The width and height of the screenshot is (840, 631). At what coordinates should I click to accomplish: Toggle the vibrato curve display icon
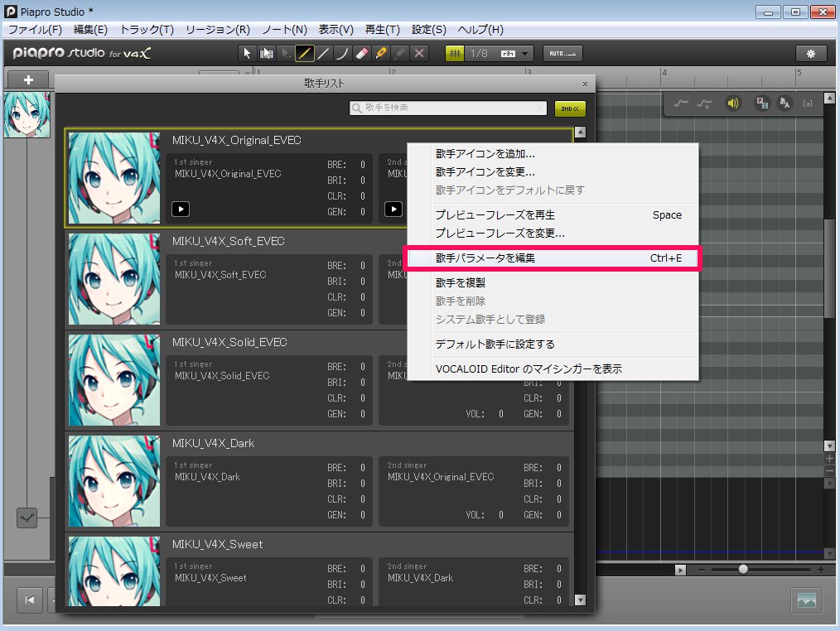click(x=704, y=104)
